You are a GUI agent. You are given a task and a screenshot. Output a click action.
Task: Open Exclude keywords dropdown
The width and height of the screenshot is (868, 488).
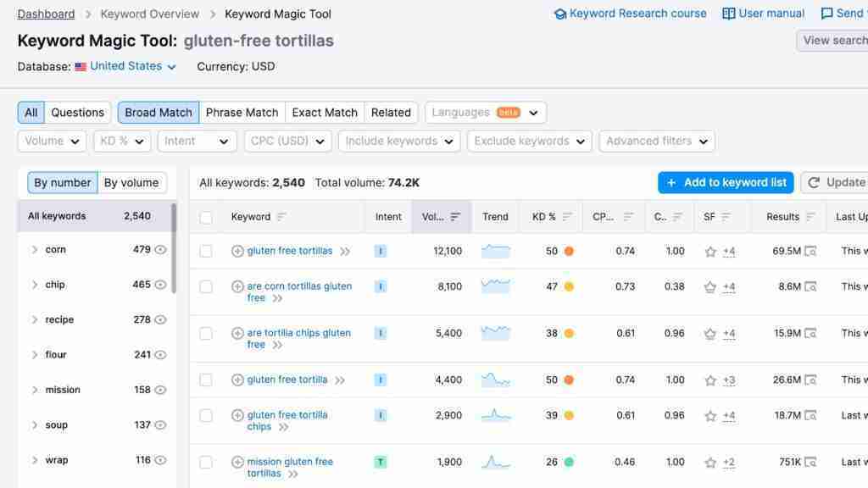[x=530, y=141]
